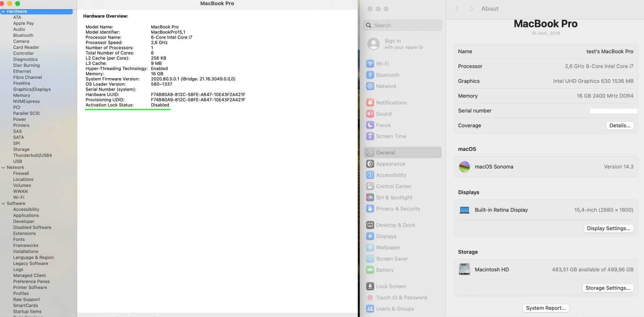Sign in with your Apple ID

pyautogui.click(x=403, y=44)
